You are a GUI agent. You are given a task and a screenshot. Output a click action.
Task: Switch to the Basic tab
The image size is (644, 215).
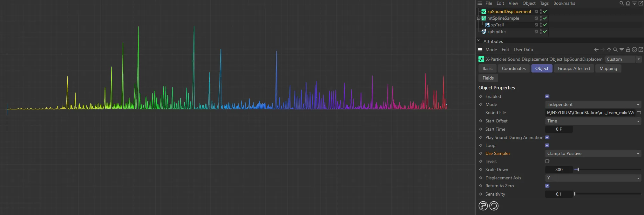pyautogui.click(x=487, y=68)
